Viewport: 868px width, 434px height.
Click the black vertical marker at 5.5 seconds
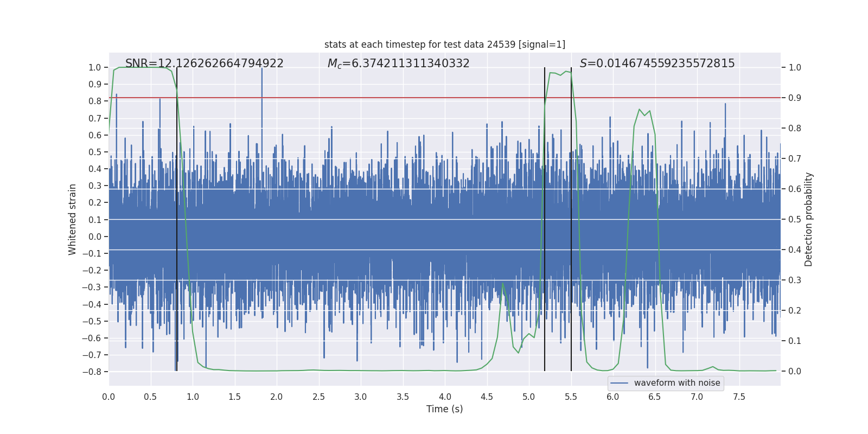(571, 217)
